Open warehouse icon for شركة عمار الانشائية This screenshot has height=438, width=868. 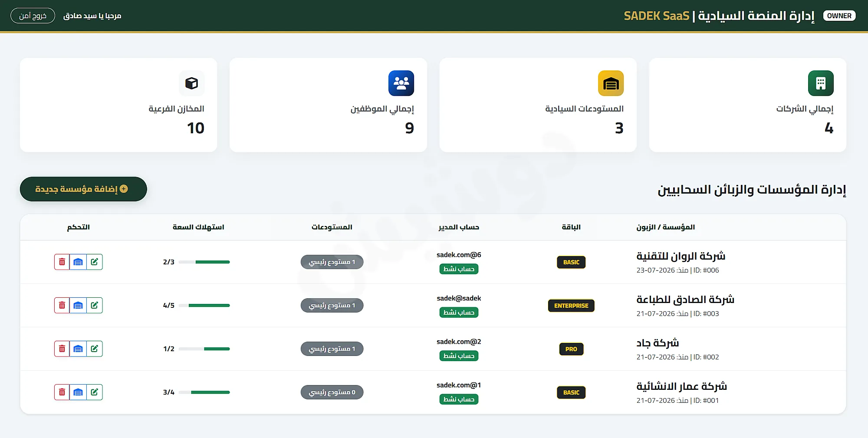pos(78,392)
